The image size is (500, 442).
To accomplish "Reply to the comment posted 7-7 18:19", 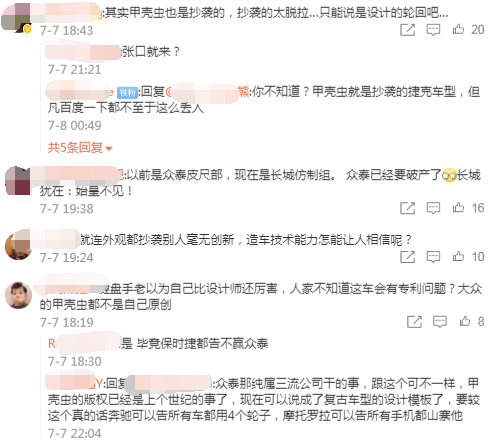I will (440, 322).
